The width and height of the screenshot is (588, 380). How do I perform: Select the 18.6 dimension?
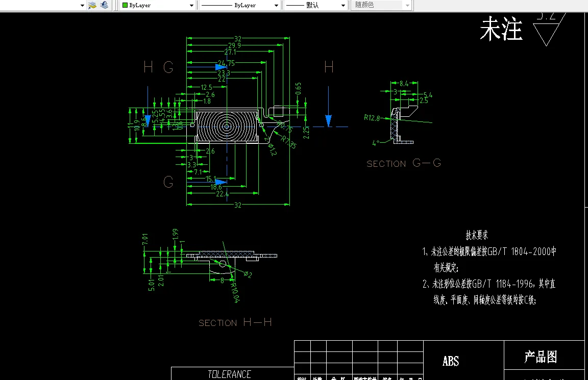[x=216, y=187]
